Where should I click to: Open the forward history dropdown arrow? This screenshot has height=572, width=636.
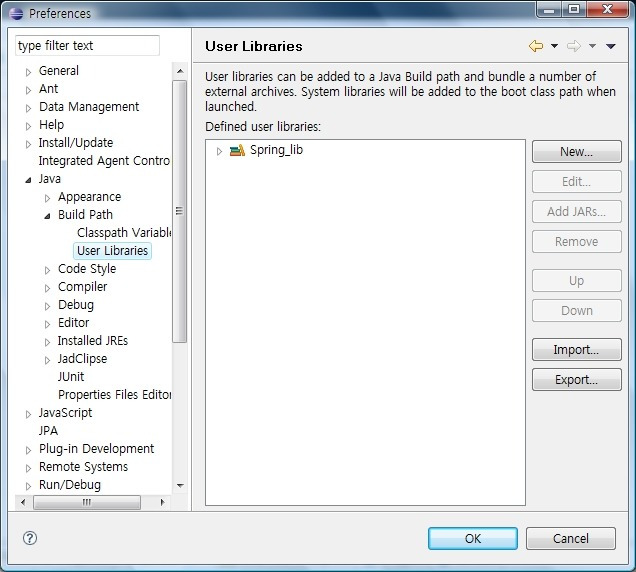coord(592,46)
